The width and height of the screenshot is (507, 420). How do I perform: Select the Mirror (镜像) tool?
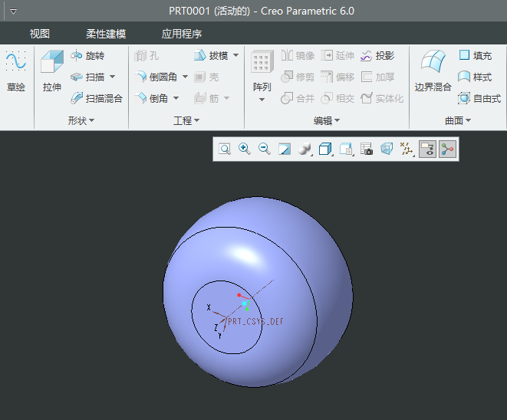tap(298, 56)
